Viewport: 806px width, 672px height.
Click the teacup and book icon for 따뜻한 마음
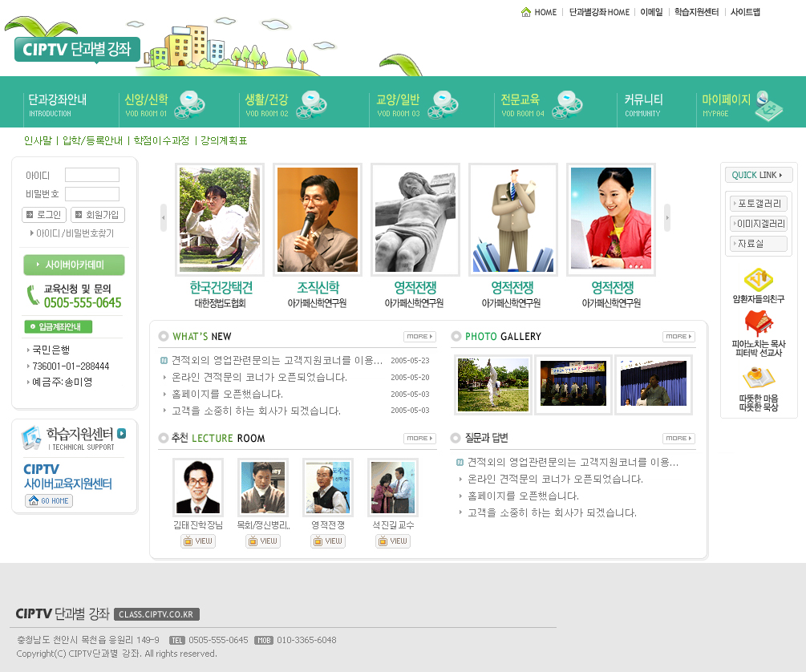[x=758, y=378]
